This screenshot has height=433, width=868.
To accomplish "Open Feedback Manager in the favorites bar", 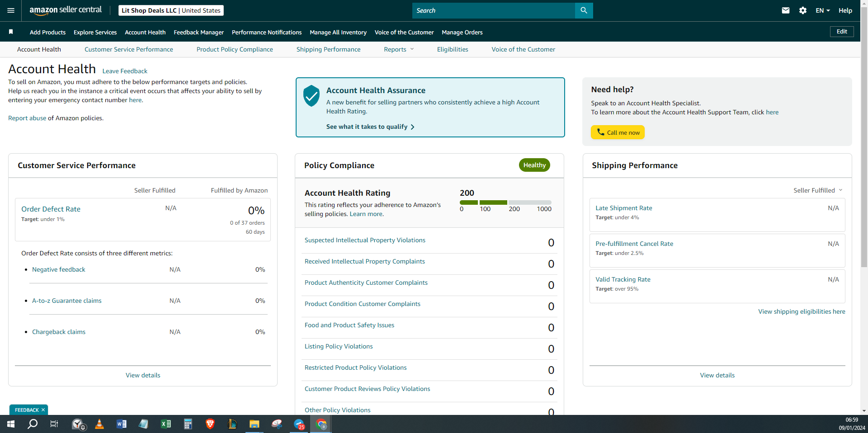I will (199, 32).
